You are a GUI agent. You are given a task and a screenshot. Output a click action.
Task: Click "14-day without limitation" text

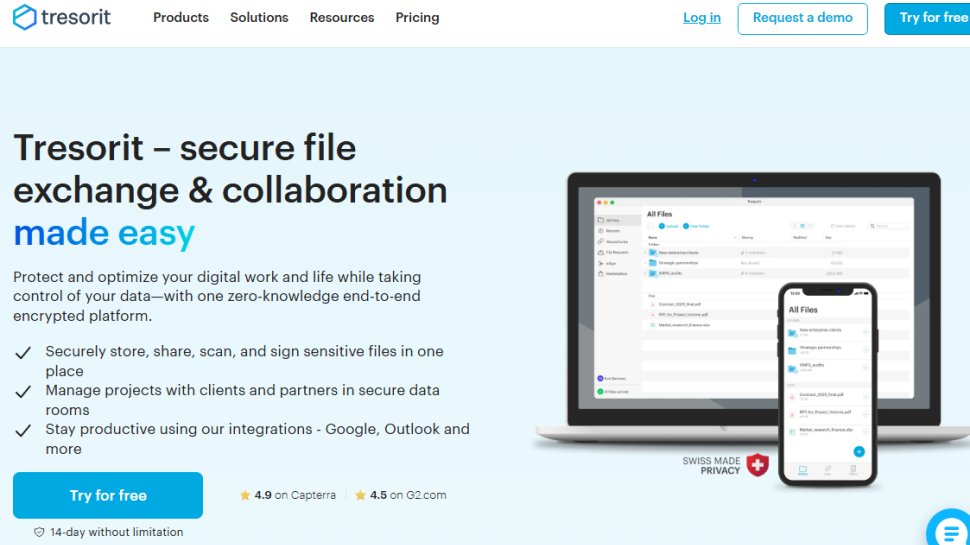click(x=116, y=532)
